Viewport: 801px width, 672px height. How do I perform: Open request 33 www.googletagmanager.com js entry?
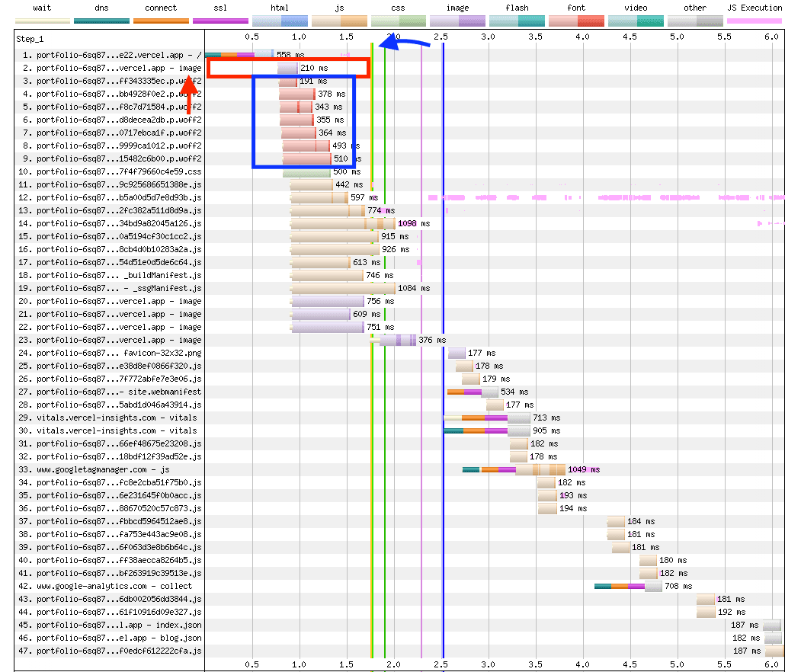[x=103, y=469]
